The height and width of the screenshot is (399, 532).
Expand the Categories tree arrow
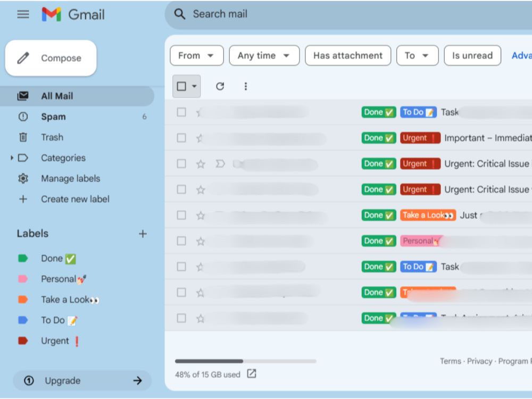[12, 158]
